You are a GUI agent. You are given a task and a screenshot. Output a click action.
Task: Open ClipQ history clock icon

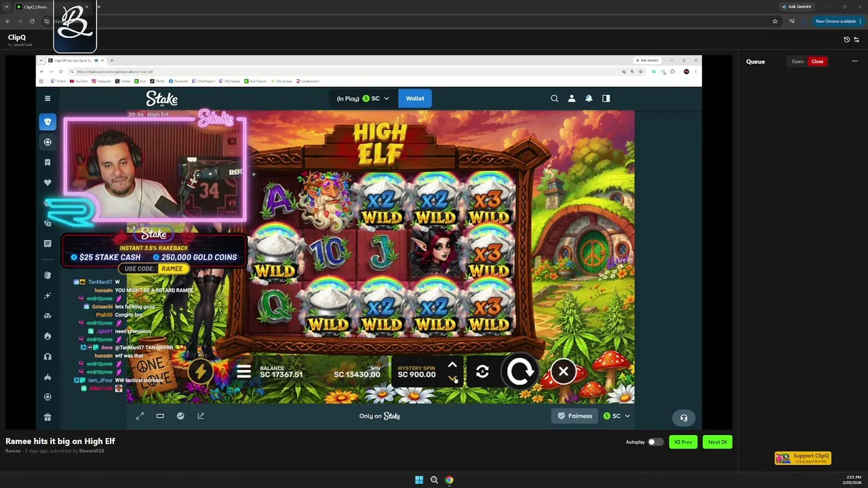click(x=846, y=40)
